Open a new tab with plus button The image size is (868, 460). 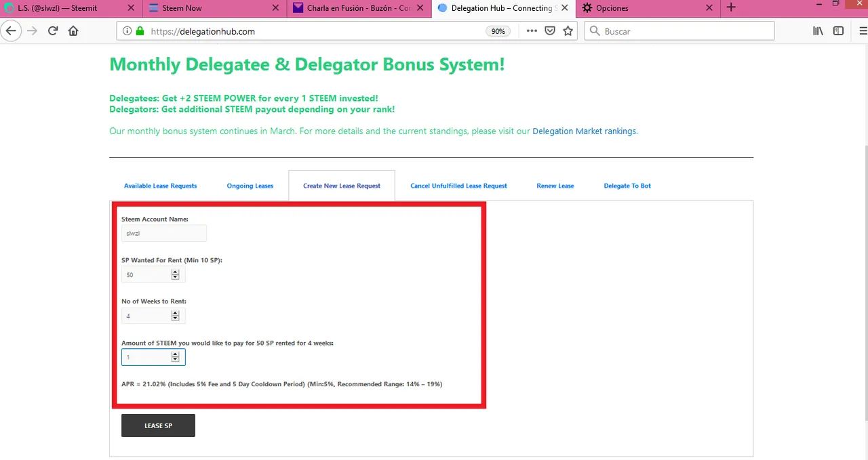pyautogui.click(x=731, y=8)
